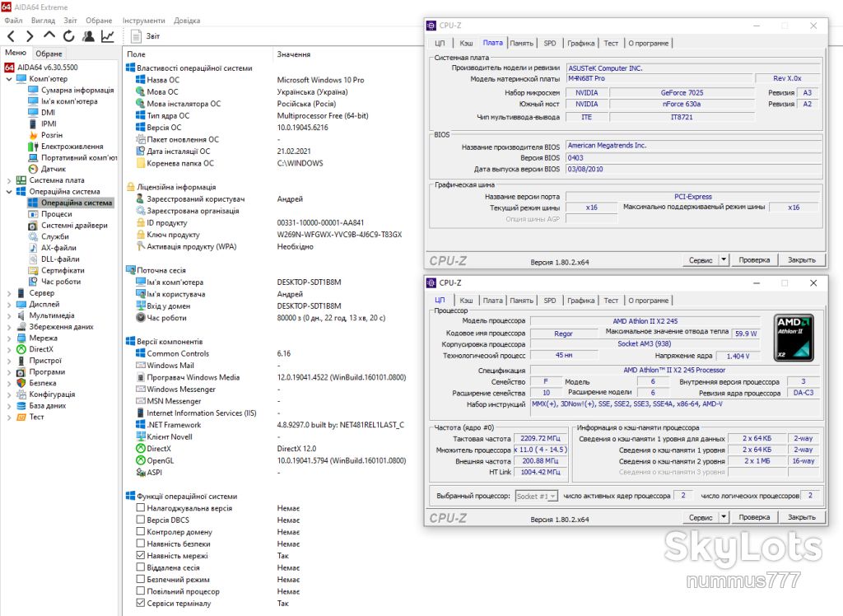This screenshot has height=616, width=843.
Task: Toggle Налагоджувальна версія checkbox
Action: (x=140, y=508)
